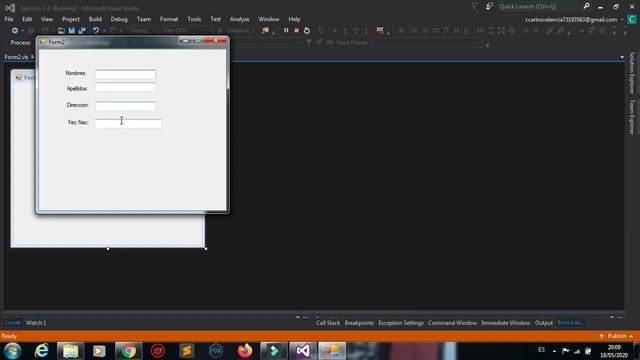Screen dimensions: 640x360
Task: Open the Project menu
Action: 71,19
